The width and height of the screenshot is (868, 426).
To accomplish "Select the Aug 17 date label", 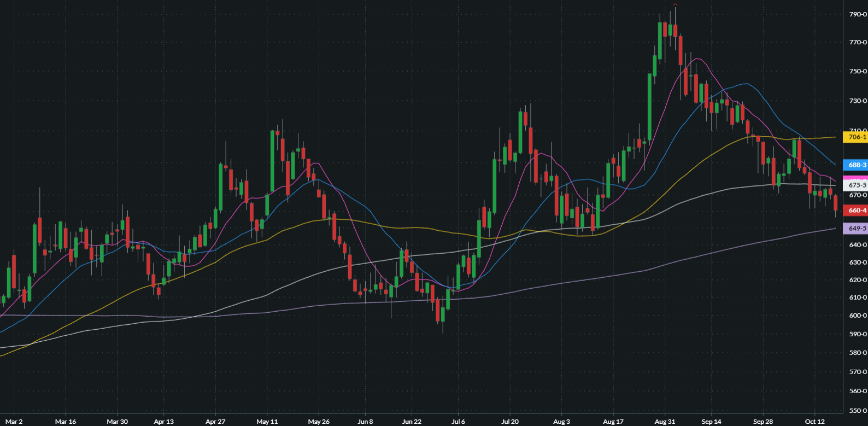I will (x=613, y=422).
